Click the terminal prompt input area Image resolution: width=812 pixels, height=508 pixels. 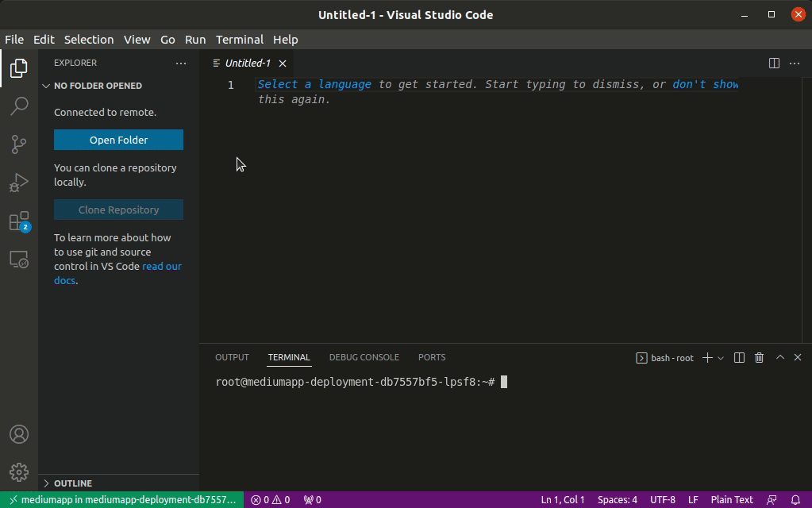pyautogui.click(x=504, y=382)
